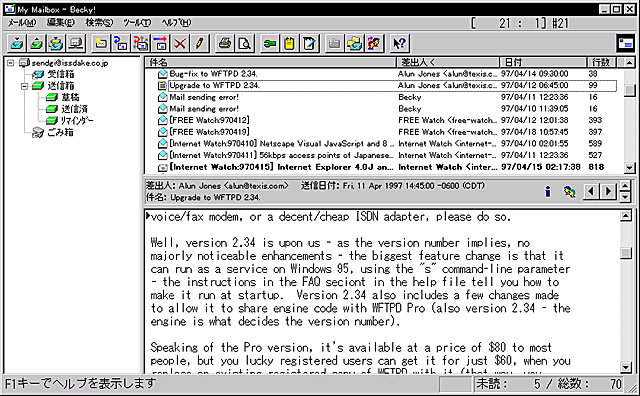Click the message list scrollbar up arrow
This screenshot has width=640, height=396.
629,63
